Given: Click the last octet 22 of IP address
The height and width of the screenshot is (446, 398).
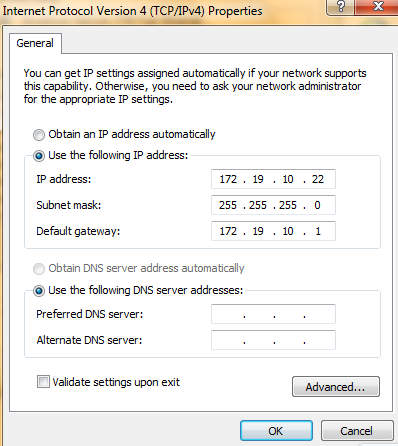Looking at the screenshot, I should (x=318, y=179).
